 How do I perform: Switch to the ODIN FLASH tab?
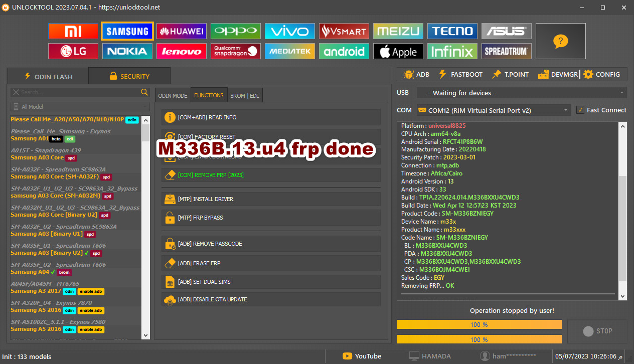point(48,76)
